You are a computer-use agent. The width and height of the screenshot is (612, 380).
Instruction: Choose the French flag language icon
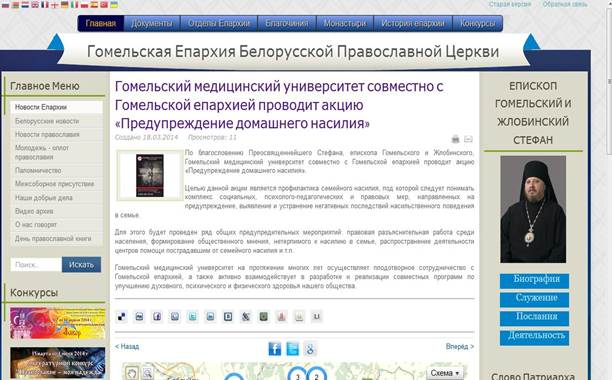(x=45, y=5)
